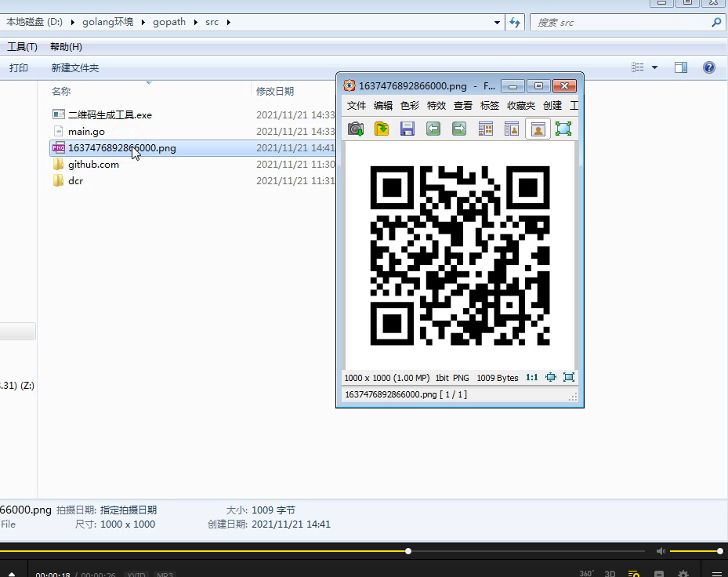Click the screen capture camera icon
Image resolution: width=728 pixels, height=577 pixels.
(x=356, y=129)
